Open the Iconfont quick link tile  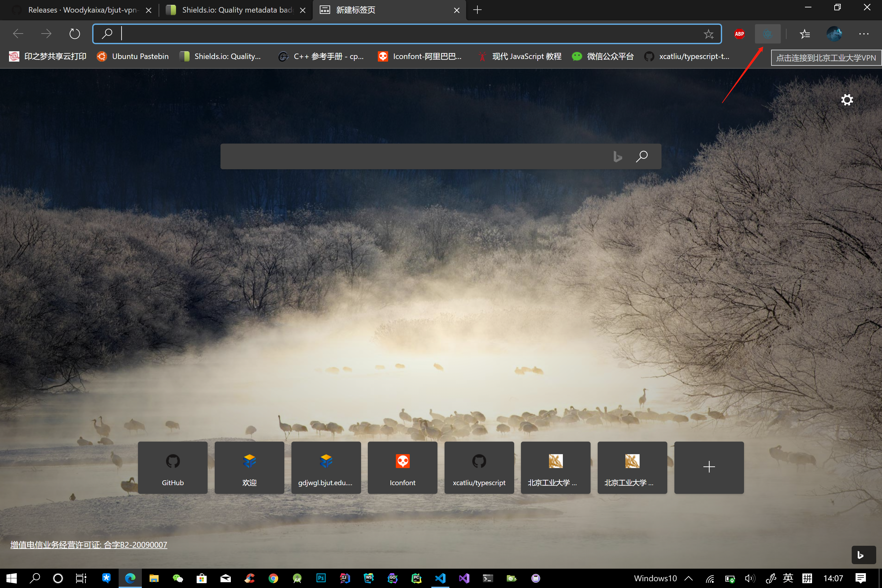point(402,467)
